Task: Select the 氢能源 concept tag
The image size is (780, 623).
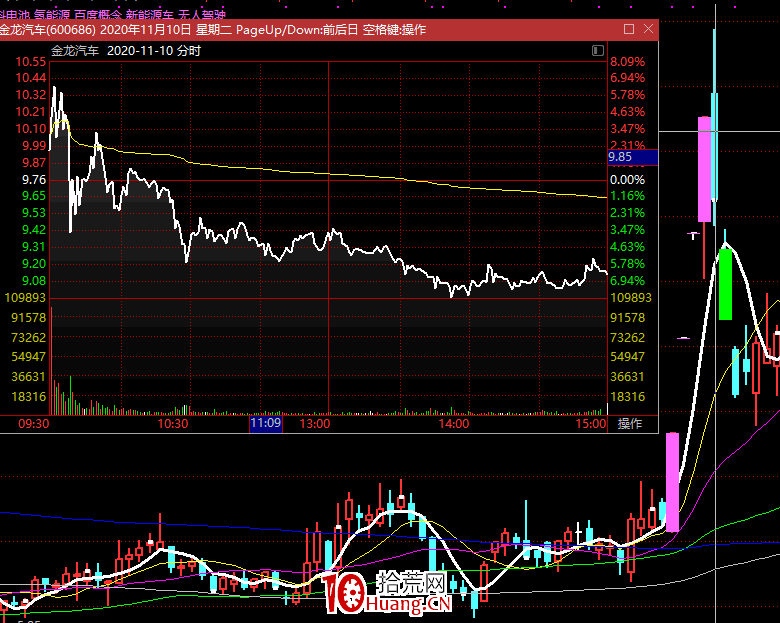Action: pyautogui.click(x=52, y=15)
